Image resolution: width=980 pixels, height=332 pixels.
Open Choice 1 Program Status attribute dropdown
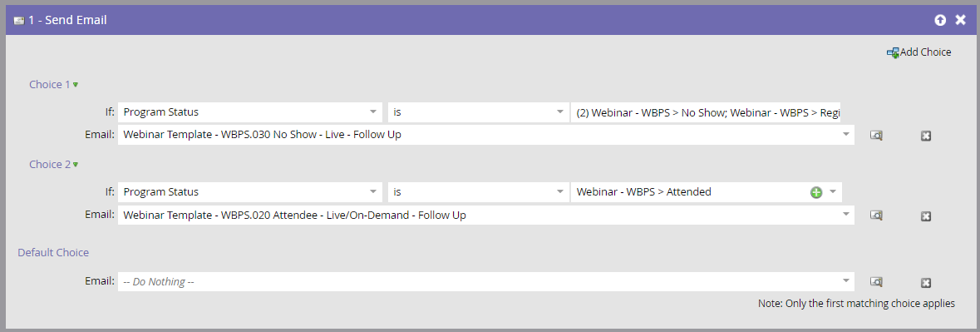click(x=373, y=112)
